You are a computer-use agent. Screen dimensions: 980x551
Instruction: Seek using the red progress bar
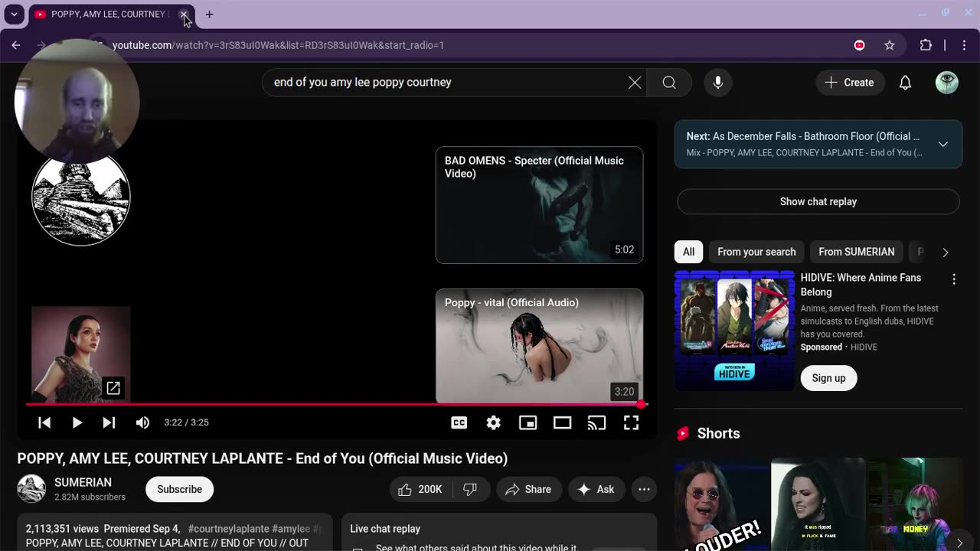(x=335, y=404)
